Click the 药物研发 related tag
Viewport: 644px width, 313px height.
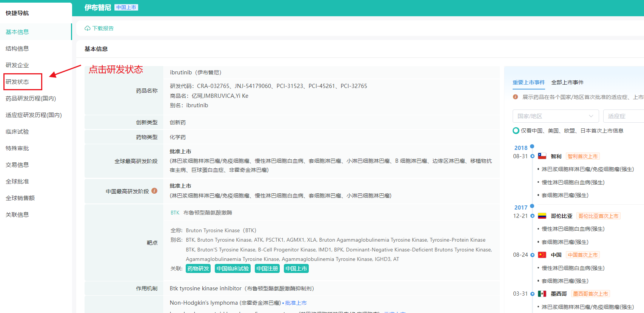(x=198, y=268)
